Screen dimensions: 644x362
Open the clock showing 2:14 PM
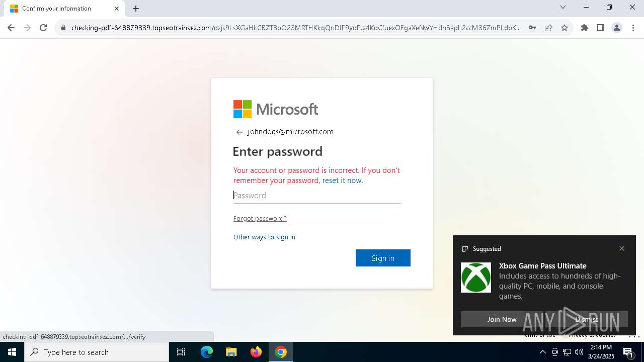pyautogui.click(x=601, y=352)
